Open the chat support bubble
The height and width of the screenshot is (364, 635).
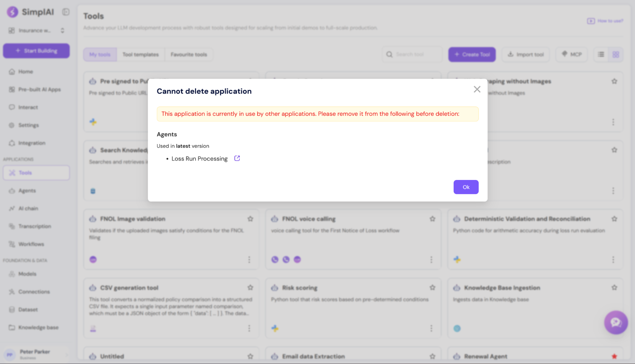click(616, 322)
